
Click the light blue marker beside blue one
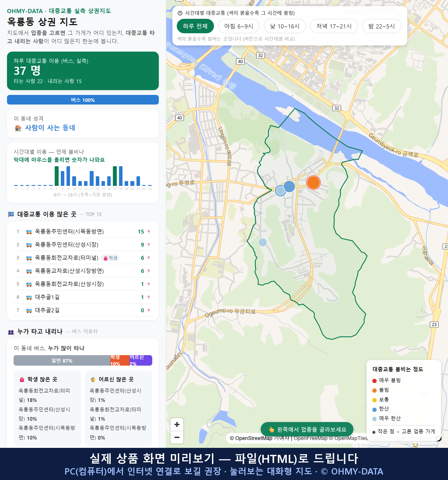[x=280, y=191]
